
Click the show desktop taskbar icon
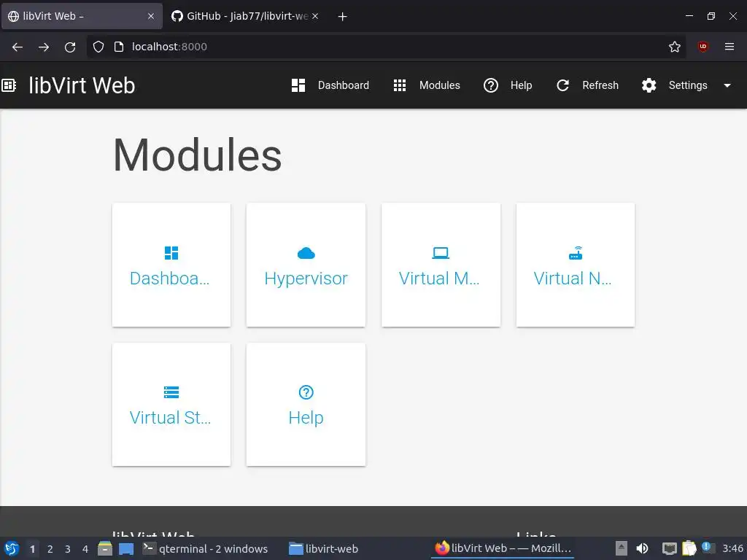tap(126, 549)
